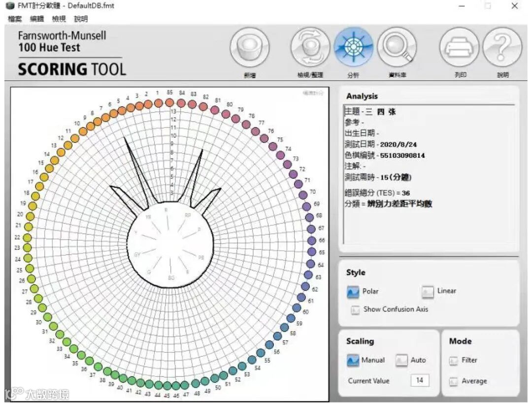Click the cap serial number 55103090814
The image size is (532, 404).
pos(402,155)
